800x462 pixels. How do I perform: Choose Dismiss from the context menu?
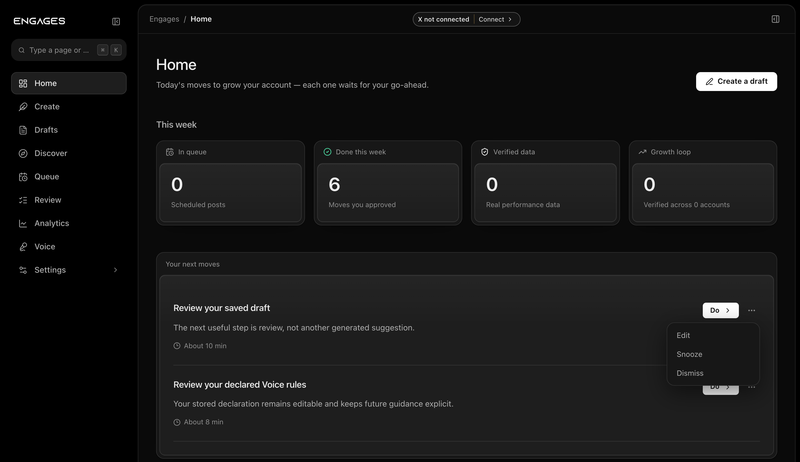[713, 373]
